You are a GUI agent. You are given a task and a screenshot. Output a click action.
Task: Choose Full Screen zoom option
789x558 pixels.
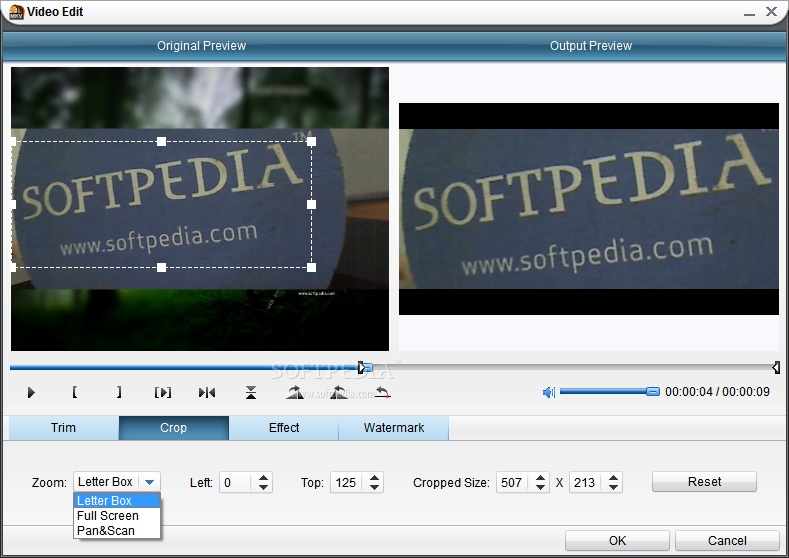tap(117, 516)
